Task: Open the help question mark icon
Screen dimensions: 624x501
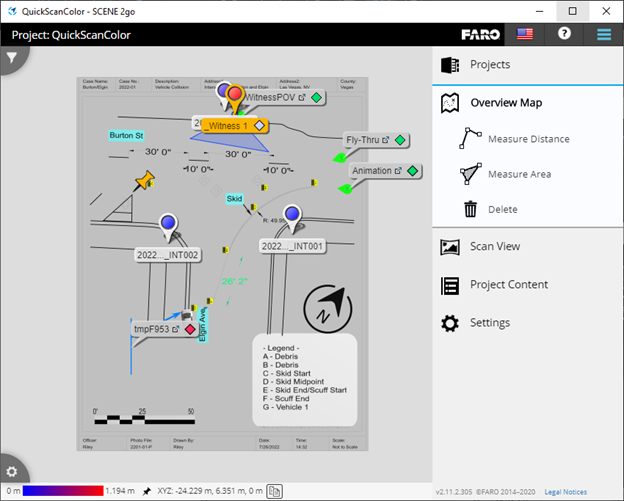Action: coord(564,33)
